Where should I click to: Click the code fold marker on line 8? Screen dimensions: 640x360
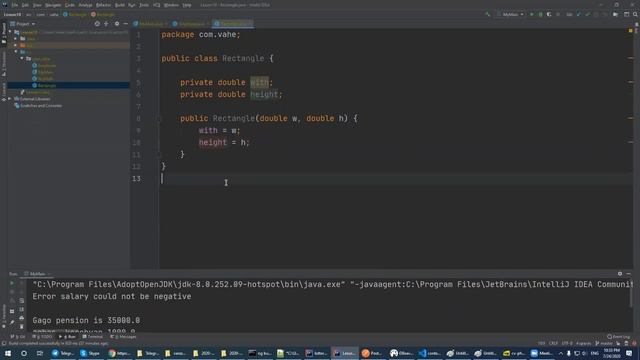[x=159, y=119]
